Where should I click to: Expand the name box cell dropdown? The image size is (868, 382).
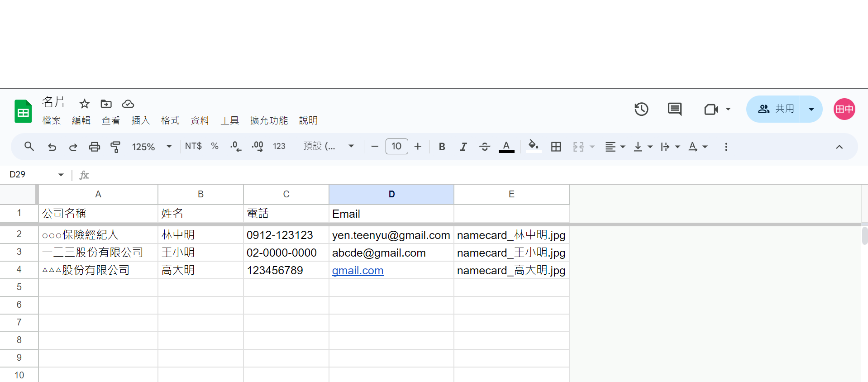coord(61,175)
